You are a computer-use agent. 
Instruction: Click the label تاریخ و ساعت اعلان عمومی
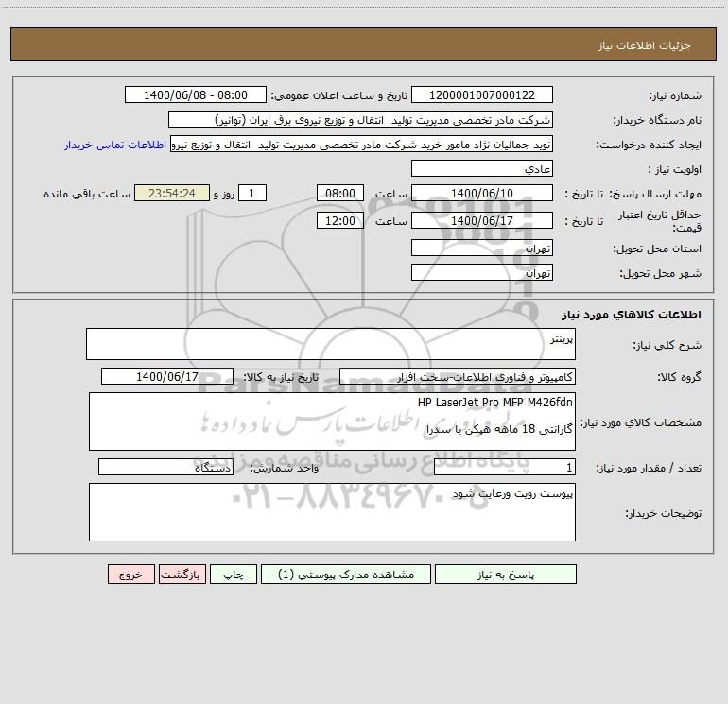click(339, 95)
